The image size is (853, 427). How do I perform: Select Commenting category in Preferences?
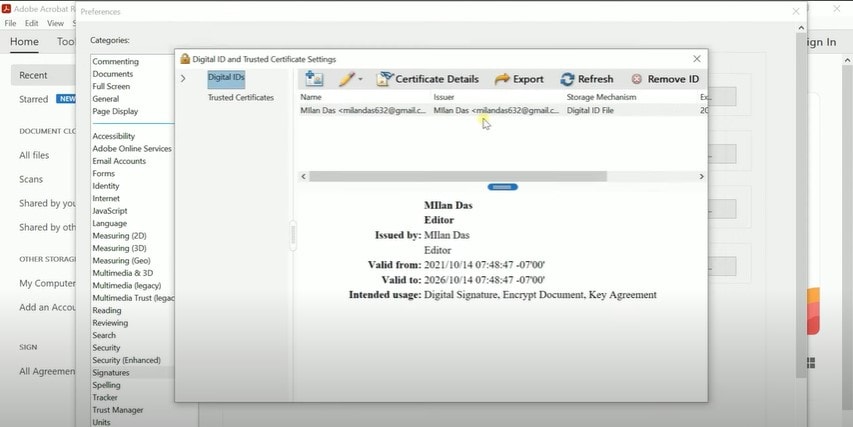point(115,61)
